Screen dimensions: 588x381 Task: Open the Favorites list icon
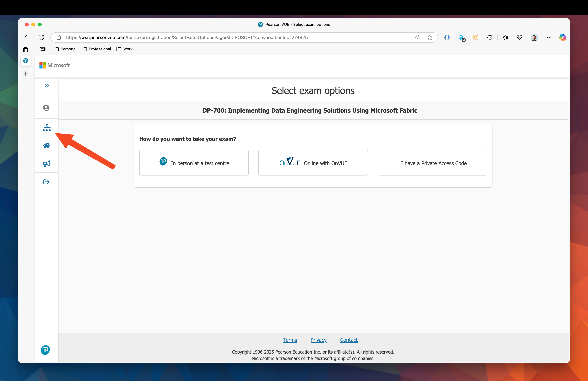pyautogui.click(x=505, y=37)
